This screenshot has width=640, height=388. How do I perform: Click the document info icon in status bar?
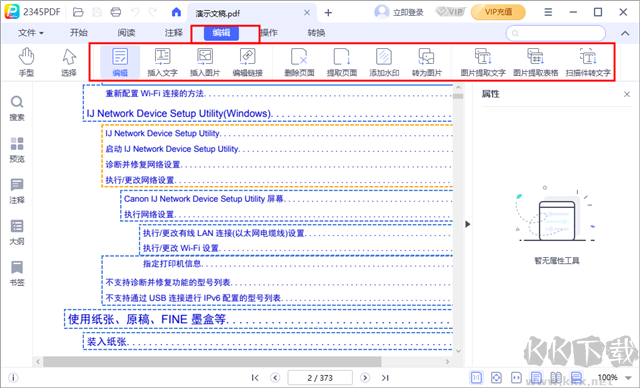tap(13, 378)
